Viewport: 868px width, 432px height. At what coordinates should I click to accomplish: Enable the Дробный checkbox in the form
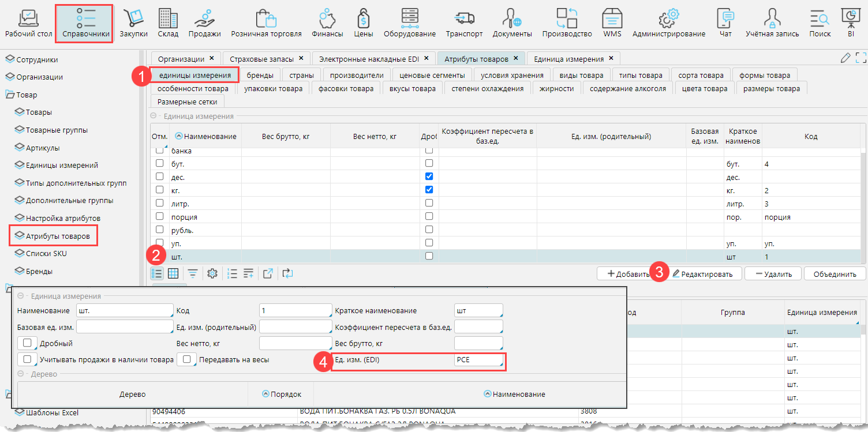[x=27, y=343]
